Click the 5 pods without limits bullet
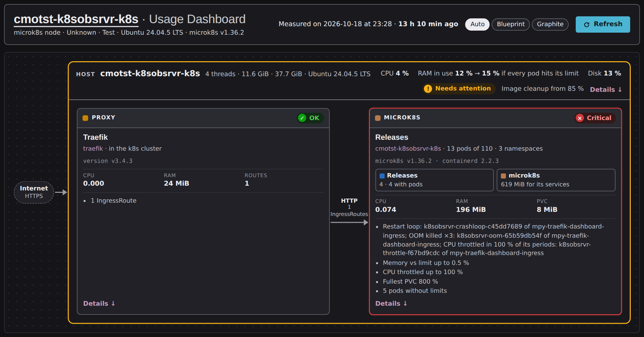Image resolution: width=644 pixels, height=337 pixels. tap(415, 291)
